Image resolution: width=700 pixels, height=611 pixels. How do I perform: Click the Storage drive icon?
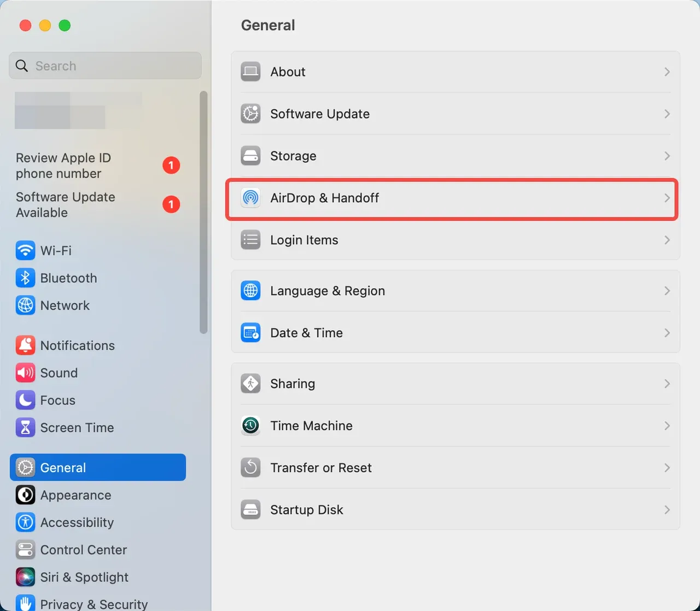pos(250,156)
